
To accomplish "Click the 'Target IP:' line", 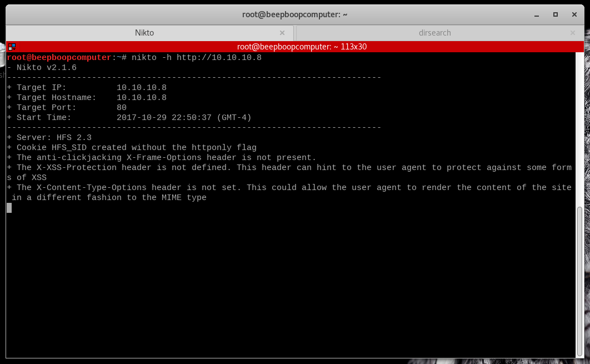I will [x=87, y=88].
